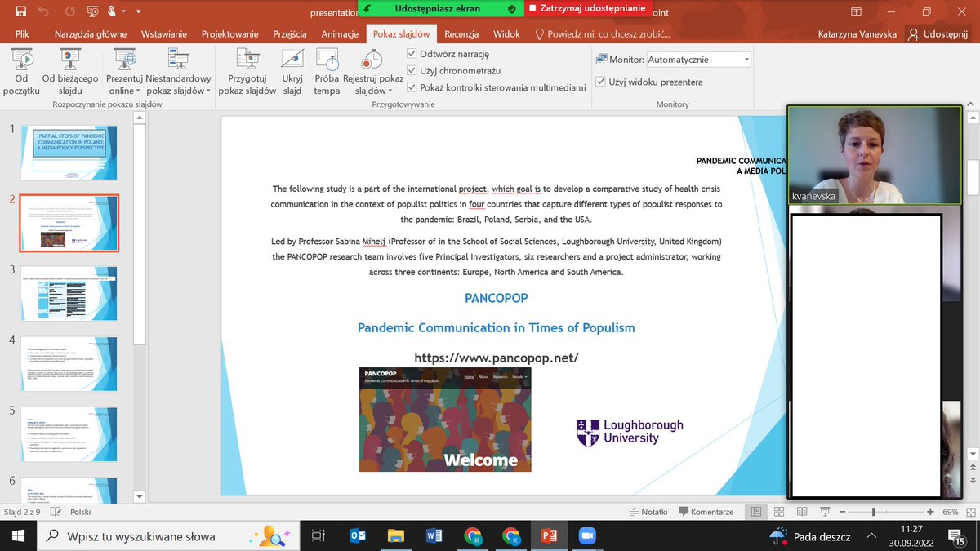The image size is (980, 551).
Task: Click the Undo arrow
Action: click(42, 11)
